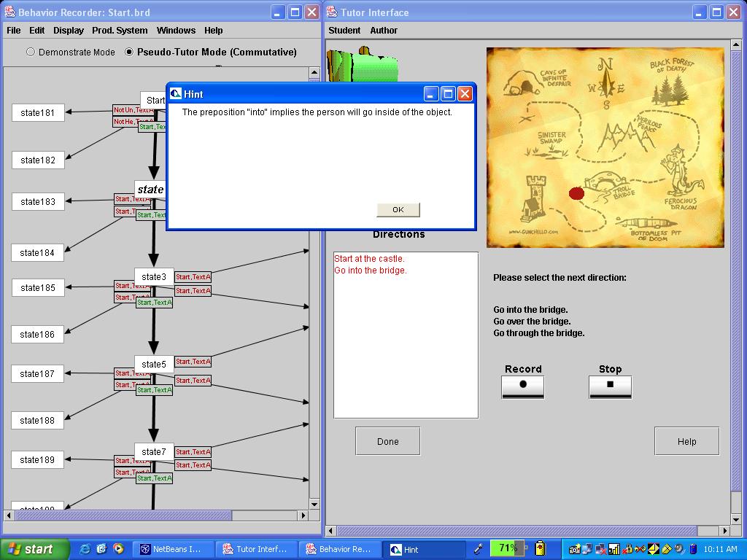Open the Author menu in Tutor Interface
The height and width of the screenshot is (560, 747).
pyautogui.click(x=384, y=31)
